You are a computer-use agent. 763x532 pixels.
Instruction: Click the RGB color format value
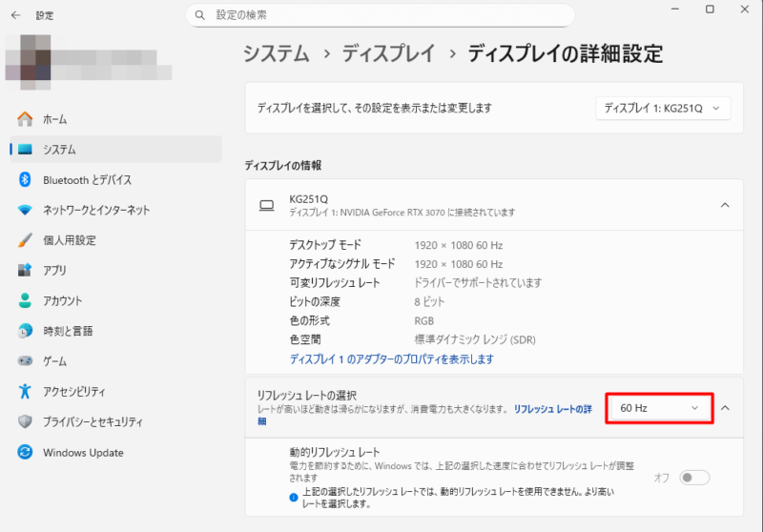pyautogui.click(x=423, y=321)
